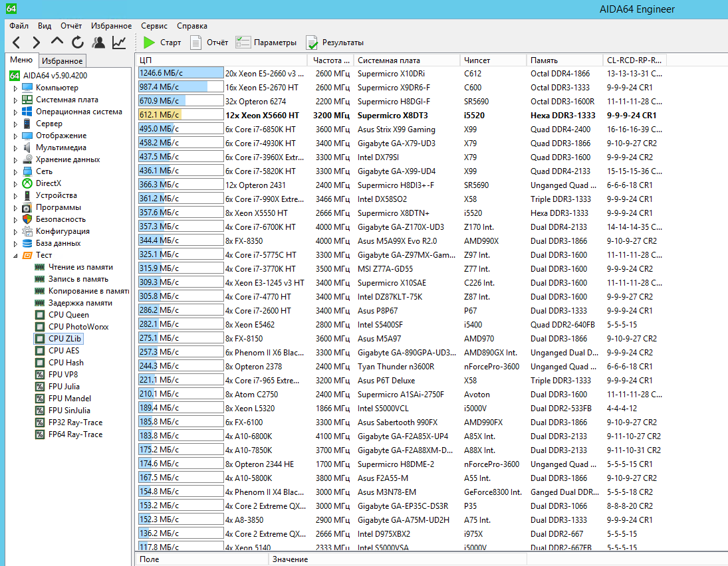Image resolution: width=728 pixels, height=566 pixels.
Task: Select the 8x FX-8350 row
Action: 400,240
